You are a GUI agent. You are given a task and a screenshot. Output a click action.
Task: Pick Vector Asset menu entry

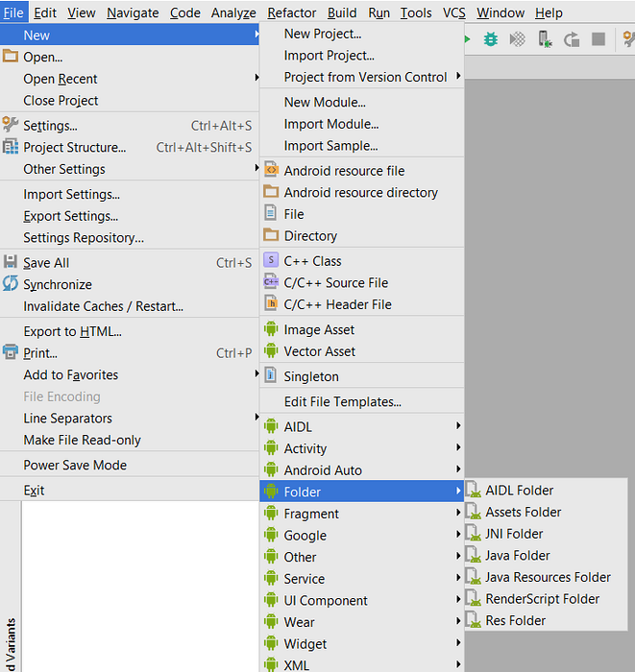tap(319, 351)
